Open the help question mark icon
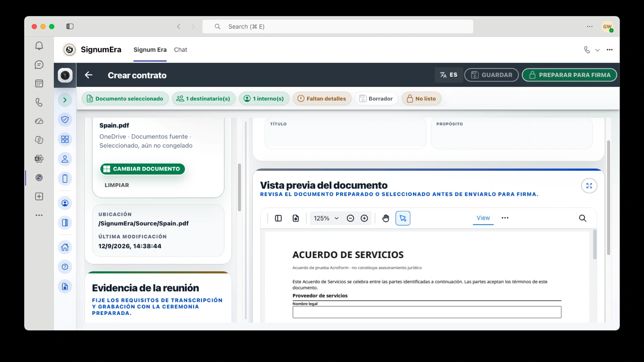 65,267
